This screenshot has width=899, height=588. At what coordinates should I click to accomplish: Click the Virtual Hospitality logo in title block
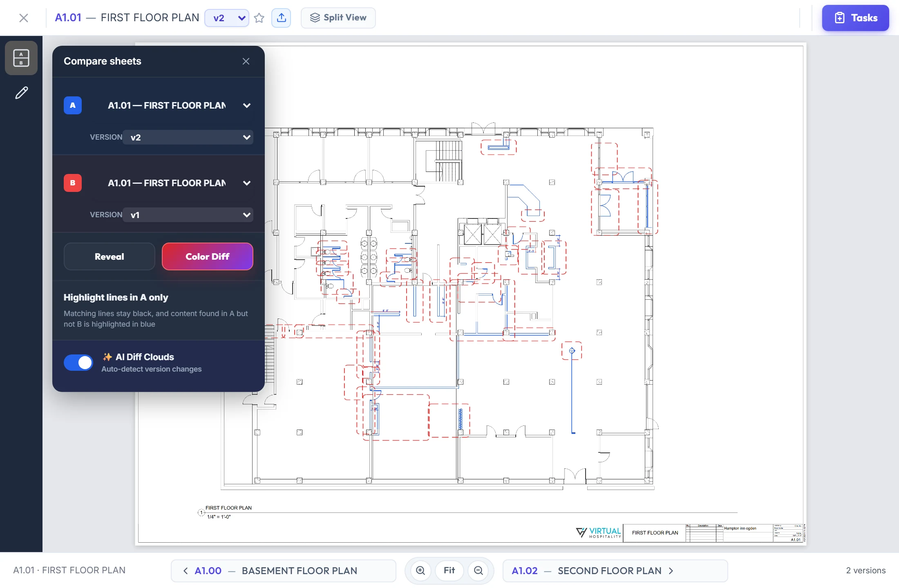[598, 532]
